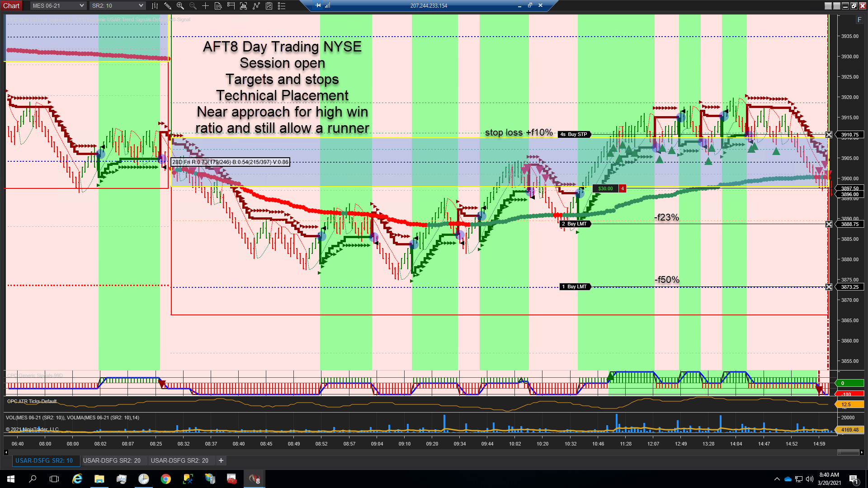Launch Google Chrome from the taskbar
The height and width of the screenshot is (488, 868).
pyautogui.click(x=166, y=479)
